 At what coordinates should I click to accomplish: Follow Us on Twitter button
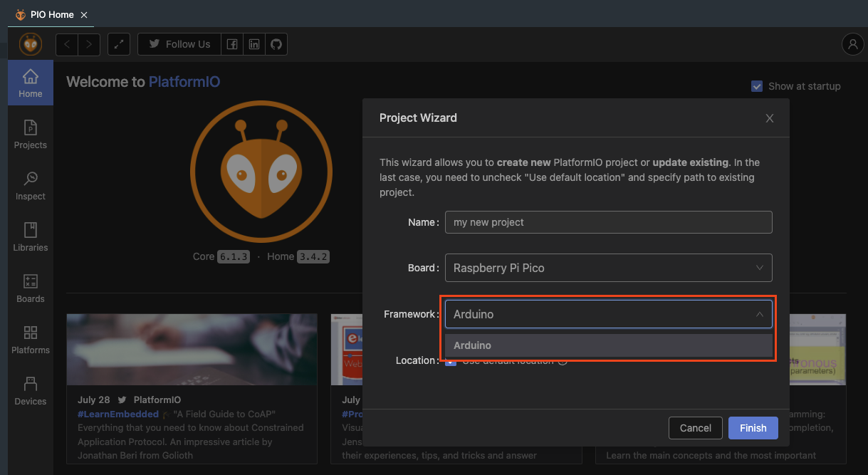(x=179, y=44)
